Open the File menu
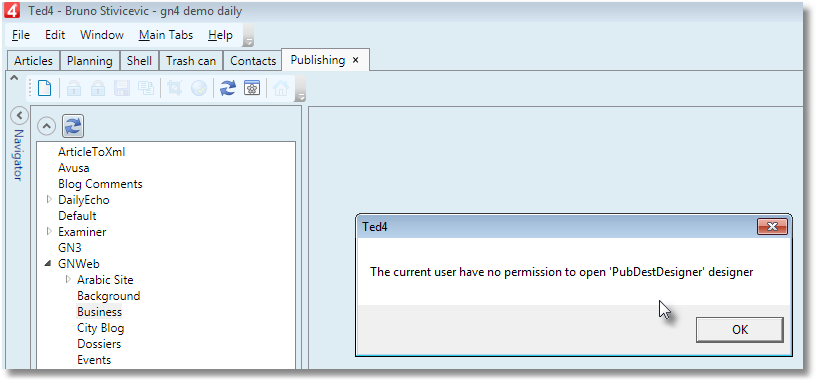 [x=21, y=35]
